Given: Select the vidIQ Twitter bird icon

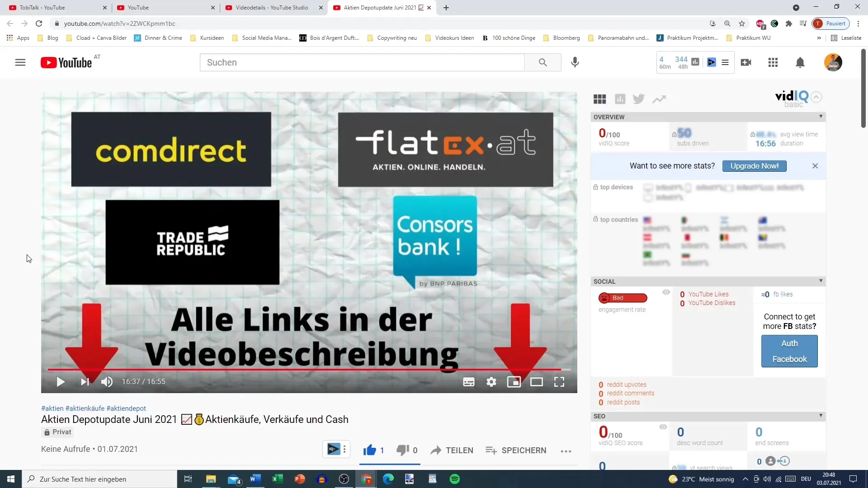Looking at the screenshot, I should pos(639,99).
